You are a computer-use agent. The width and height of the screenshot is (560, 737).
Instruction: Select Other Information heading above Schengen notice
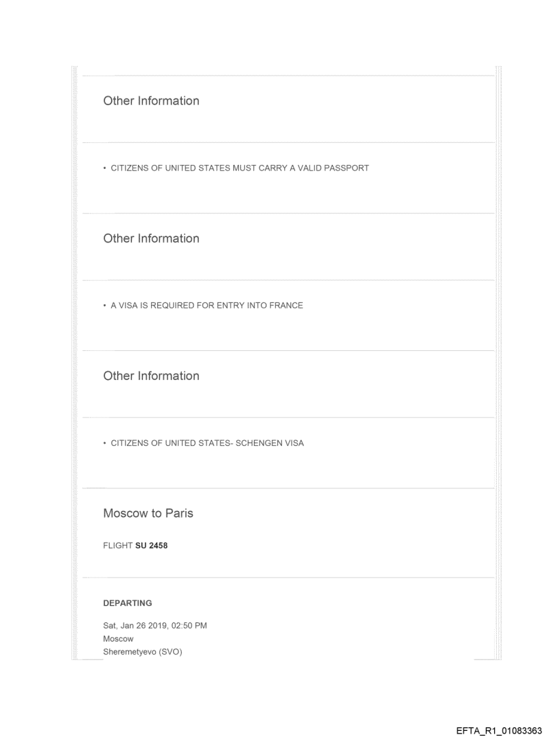pyautogui.click(x=151, y=376)
